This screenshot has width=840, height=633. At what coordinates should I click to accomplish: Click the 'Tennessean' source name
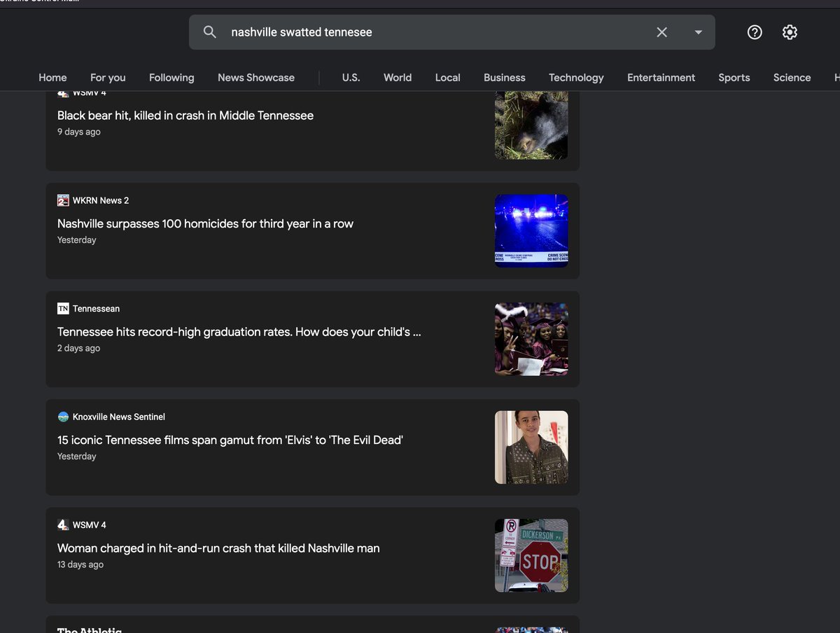[x=96, y=309]
